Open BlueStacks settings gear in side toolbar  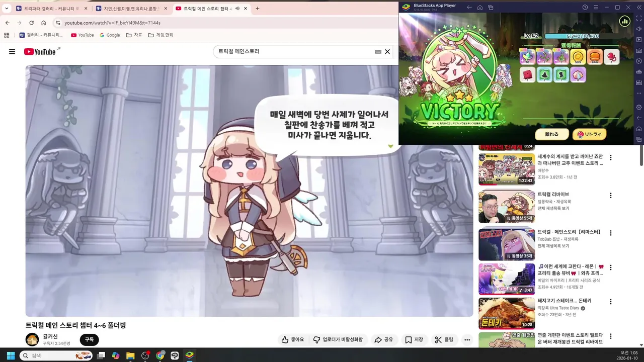(639, 107)
